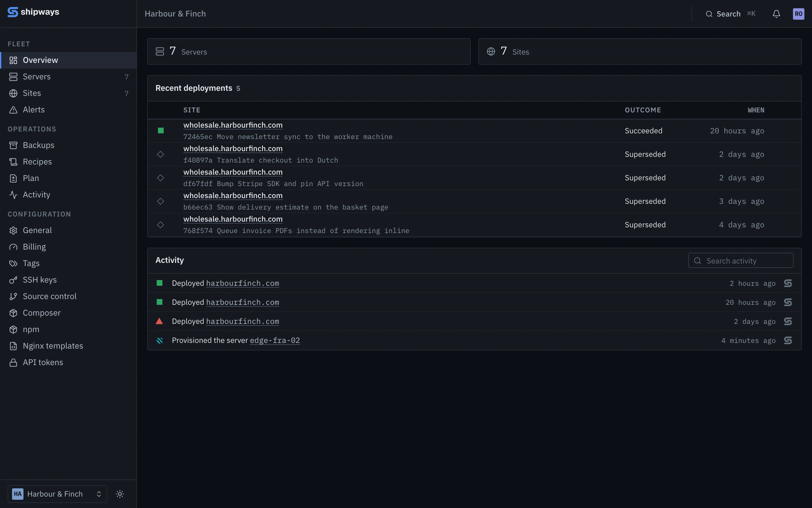
Task: Click the Backups archive icon
Action: pyautogui.click(x=13, y=145)
